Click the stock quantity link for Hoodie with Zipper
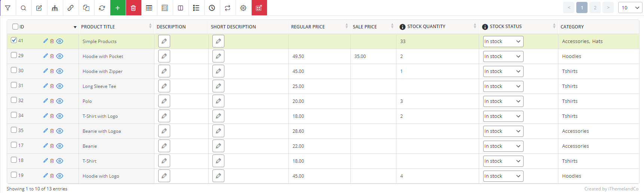644x193 pixels. click(402, 71)
